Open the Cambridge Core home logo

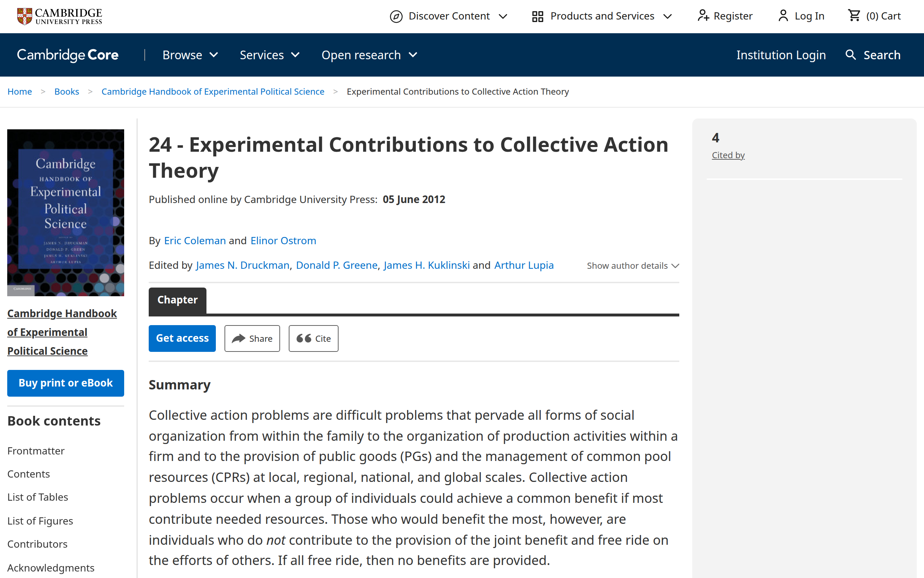coord(67,55)
